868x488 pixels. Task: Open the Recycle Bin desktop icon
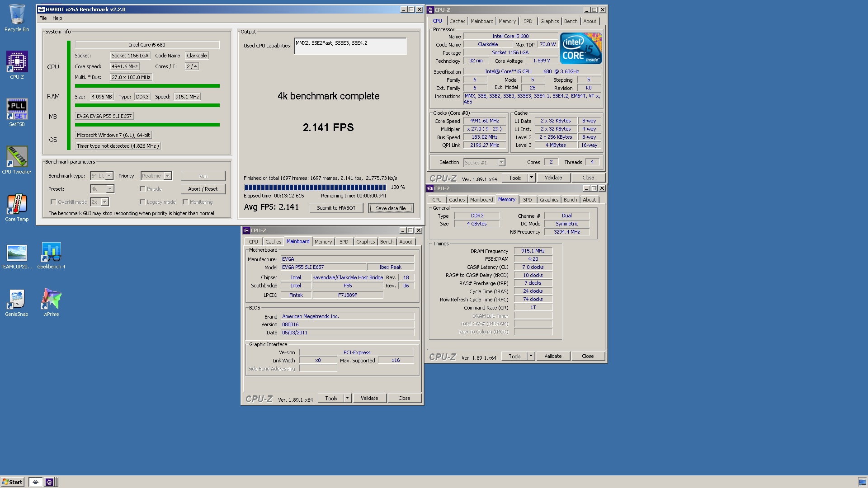pyautogui.click(x=17, y=18)
